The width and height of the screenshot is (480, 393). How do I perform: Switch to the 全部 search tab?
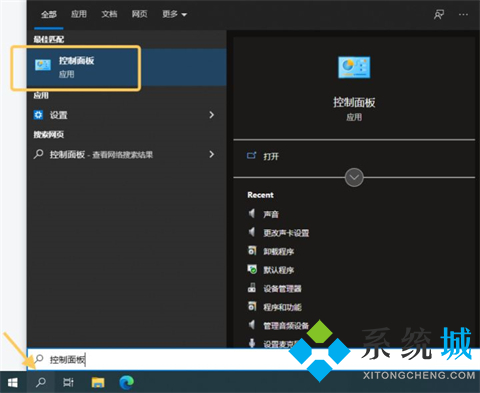click(49, 14)
